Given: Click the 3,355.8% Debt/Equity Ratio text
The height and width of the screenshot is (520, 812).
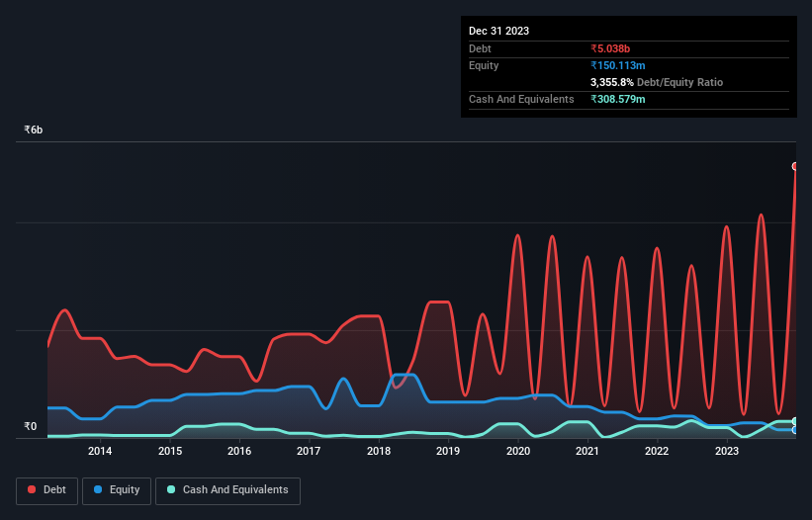Looking at the screenshot, I should (x=657, y=82).
